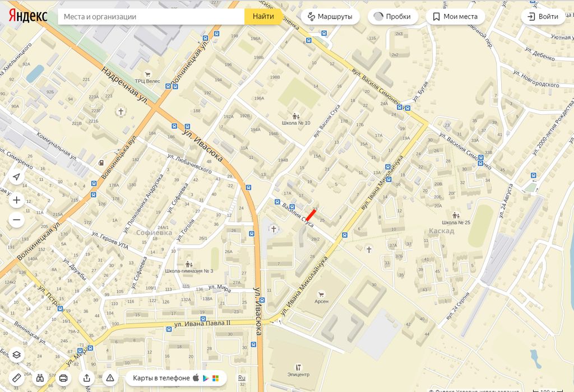Viewport: 574px width, 392px height.
Task: Zoom out with the minus button
Action: point(16,220)
